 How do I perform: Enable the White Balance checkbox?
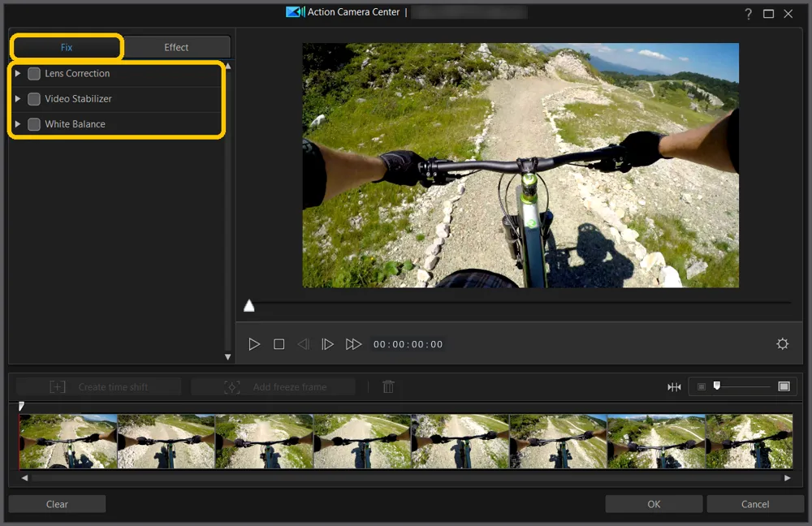pyautogui.click(x=33, y=124)
